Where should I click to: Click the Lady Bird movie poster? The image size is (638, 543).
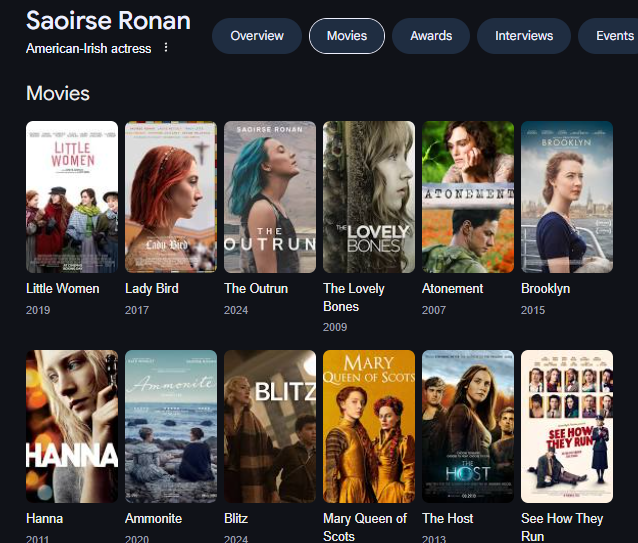tap(171, 197)
